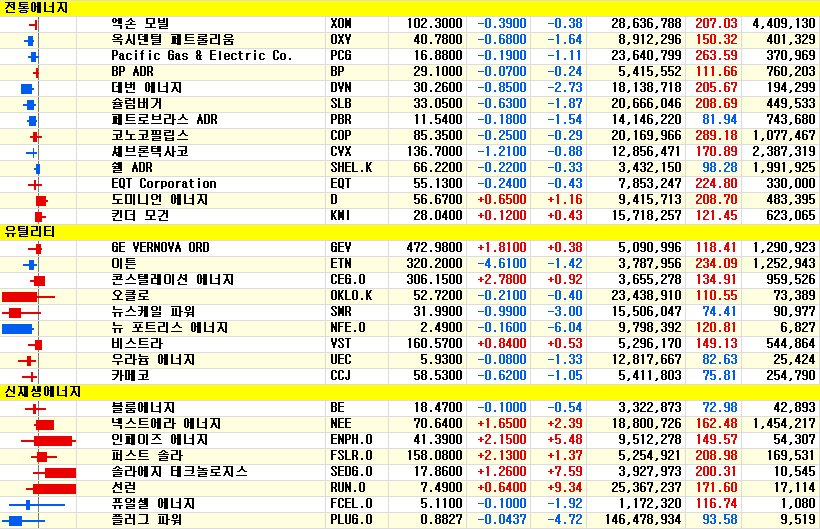The width and height of the screenshot is (820, 529).
Task: Open the Pacific Gas & Electric Co. row
Action: 410,56
